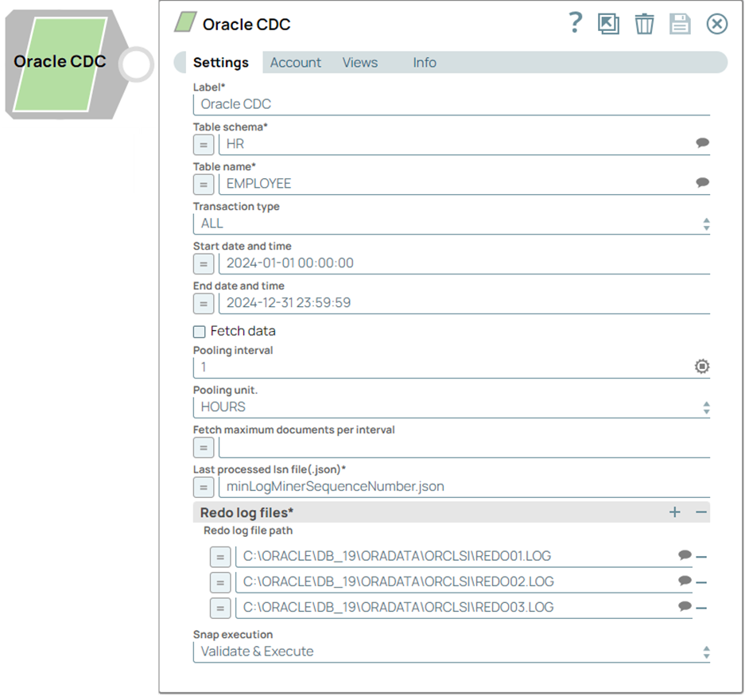The height and width of the screenshot is (700, 749).
Task: Remove the REDO03.LOG file path row
Action: click(700, 607)
